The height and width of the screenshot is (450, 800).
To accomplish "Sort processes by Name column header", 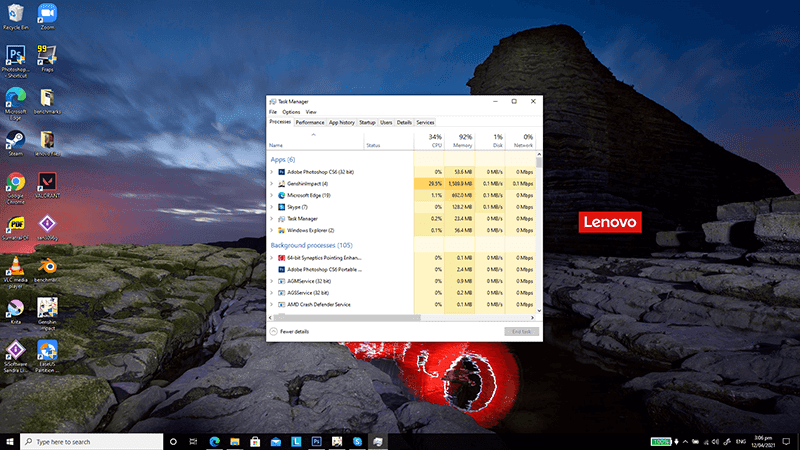I will pyautogui.click(x=315, y=141).
